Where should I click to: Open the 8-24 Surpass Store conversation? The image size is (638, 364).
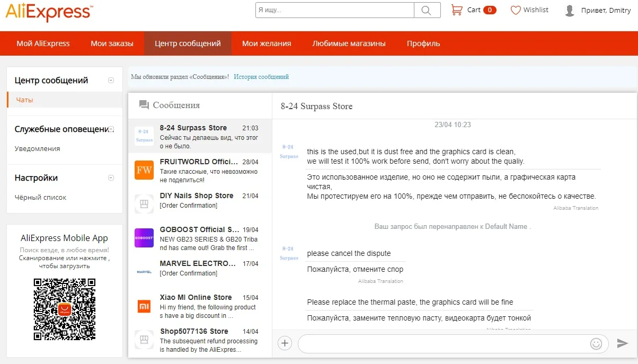[x=200, y=136]
